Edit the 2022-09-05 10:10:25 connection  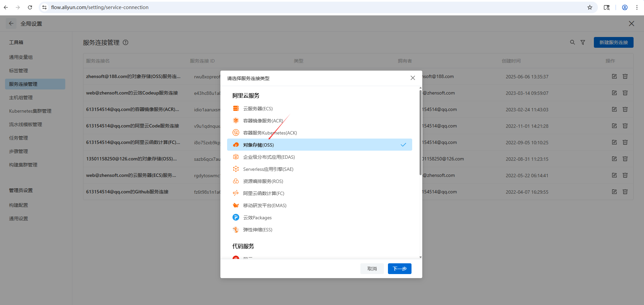coord(614,142)
